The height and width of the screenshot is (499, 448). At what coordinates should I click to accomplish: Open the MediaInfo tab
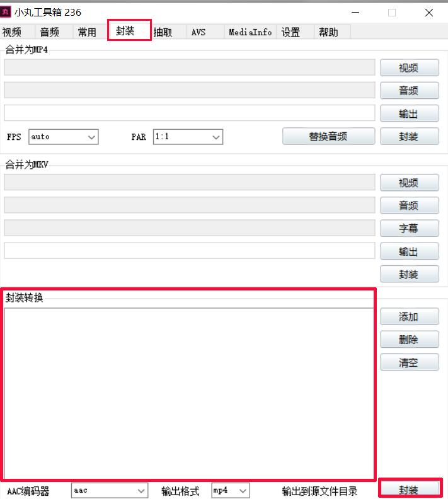pyautogui.click(x=250, y=32)
